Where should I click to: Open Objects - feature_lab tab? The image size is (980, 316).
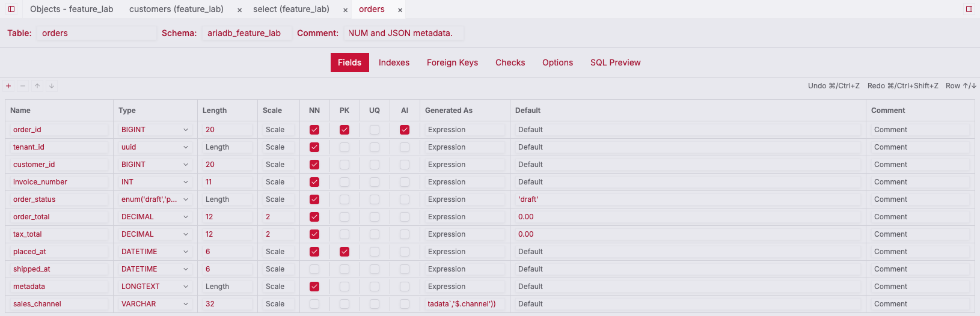pos(72,9)
